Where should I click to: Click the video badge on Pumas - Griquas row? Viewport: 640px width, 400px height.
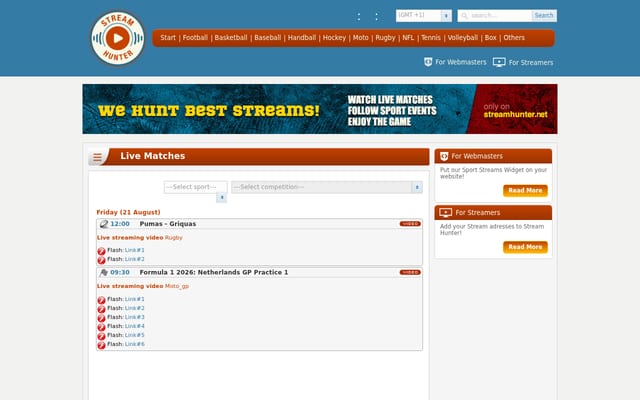point(410,224)
